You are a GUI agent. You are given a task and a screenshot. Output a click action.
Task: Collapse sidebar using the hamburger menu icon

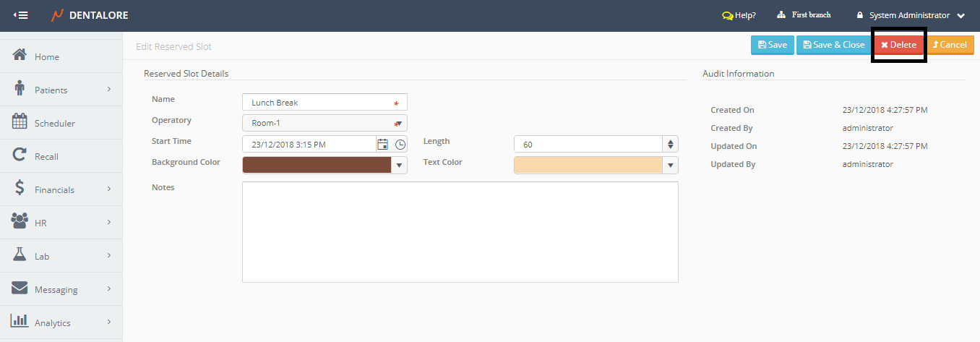pos(21,15)
